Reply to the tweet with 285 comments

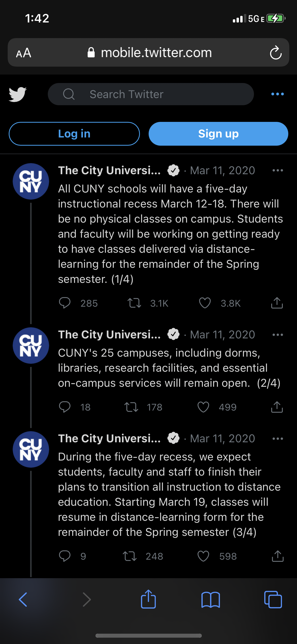coord(65,303)
